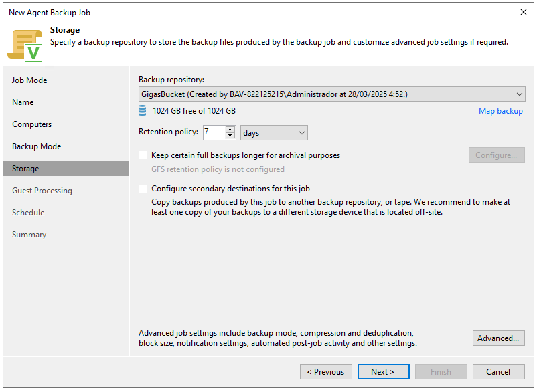
Task: Go back with the Previous button
Action: tap(325, 372)
